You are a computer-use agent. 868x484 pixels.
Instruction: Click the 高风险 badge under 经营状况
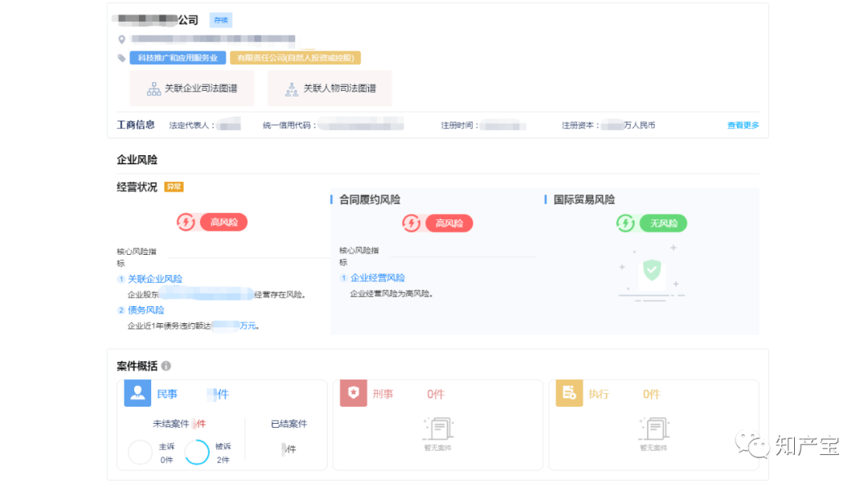224,222
